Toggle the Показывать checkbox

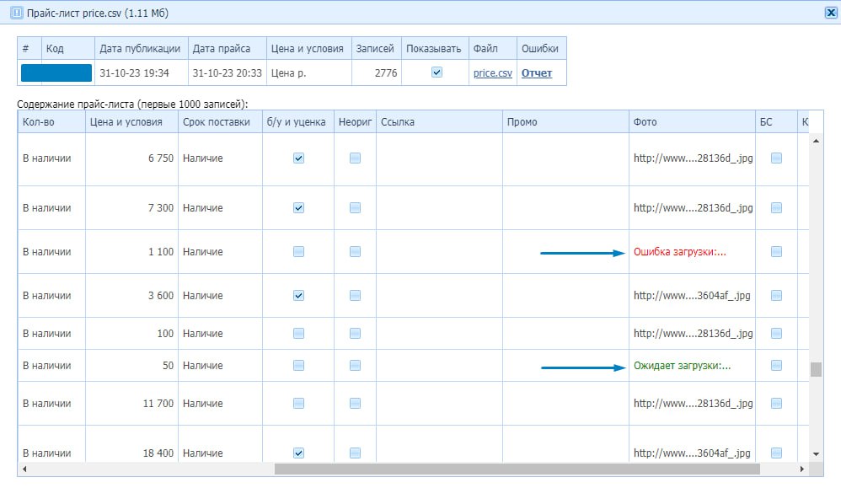point(437,72)
